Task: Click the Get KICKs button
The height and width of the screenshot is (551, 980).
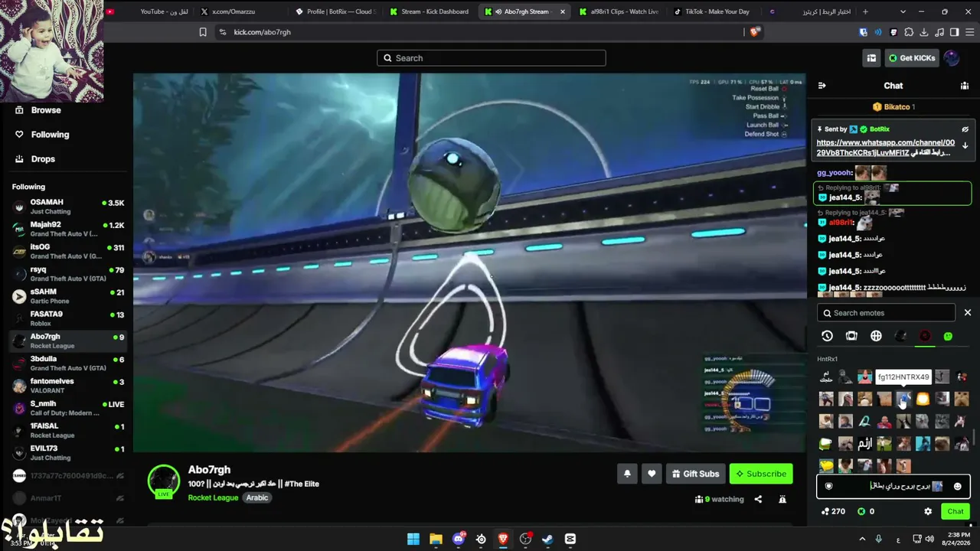Action: pos(912,58)
